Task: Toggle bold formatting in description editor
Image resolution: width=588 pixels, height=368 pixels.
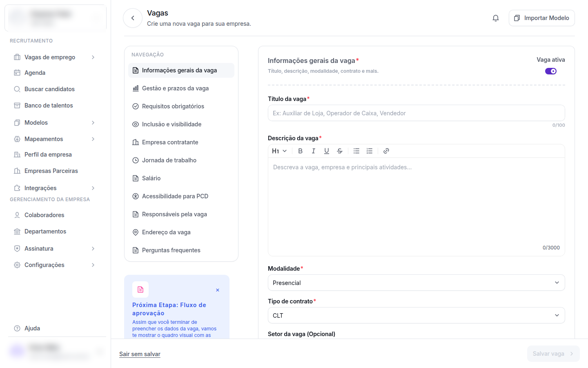Action: coord(300,151)
